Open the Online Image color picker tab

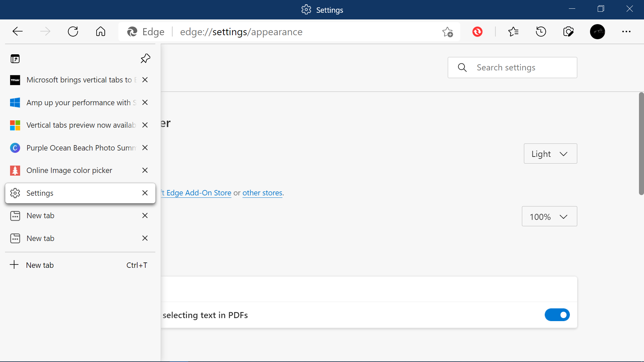(x=69, y=170)
